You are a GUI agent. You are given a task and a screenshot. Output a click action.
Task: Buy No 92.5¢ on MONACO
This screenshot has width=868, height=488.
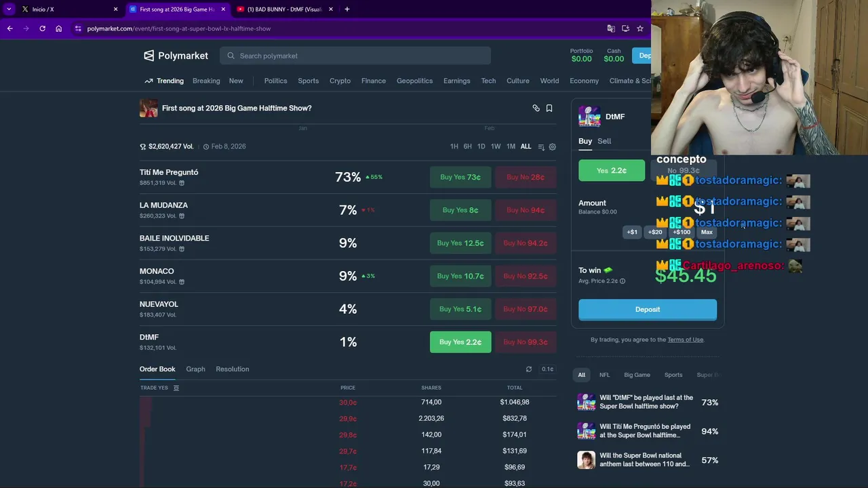click(x=524, y=276)
